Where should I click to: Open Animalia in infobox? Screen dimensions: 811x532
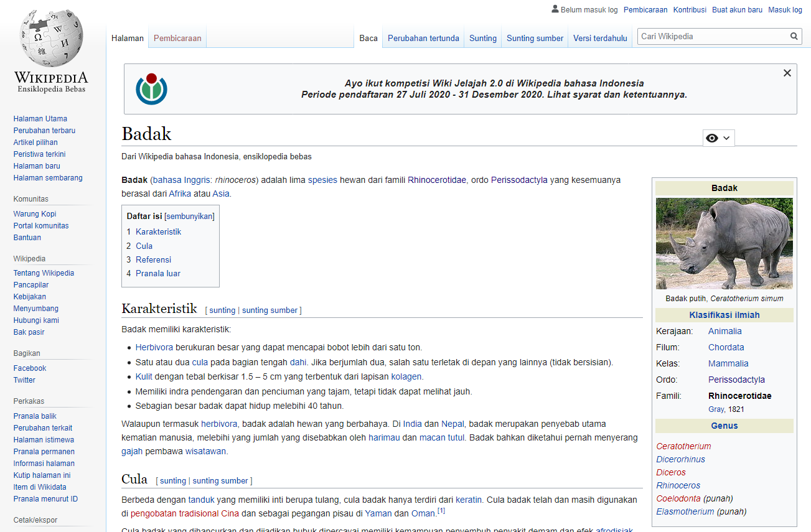pyautogui.click(x=725, y=332)
